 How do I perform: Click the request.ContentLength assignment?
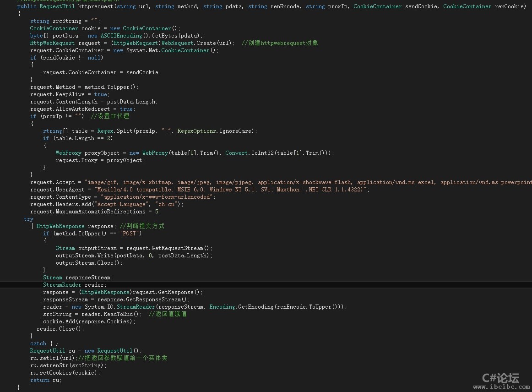pos(93,102)
